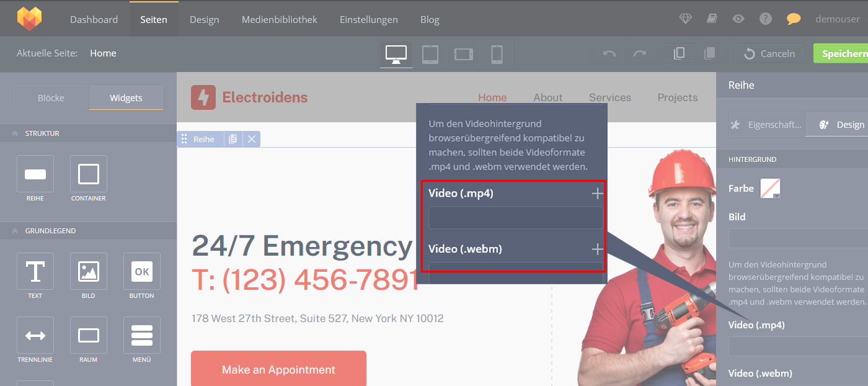Click the redo arrow icon
The height and width of the screenshot is (386, 868).
pos(640,54)
